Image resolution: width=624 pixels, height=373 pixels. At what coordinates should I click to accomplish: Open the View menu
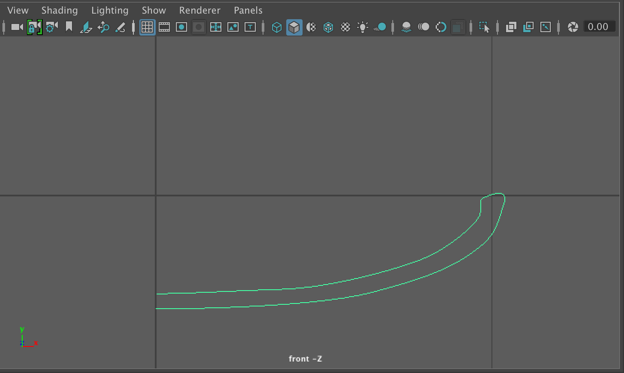click(x=18, y=10)
